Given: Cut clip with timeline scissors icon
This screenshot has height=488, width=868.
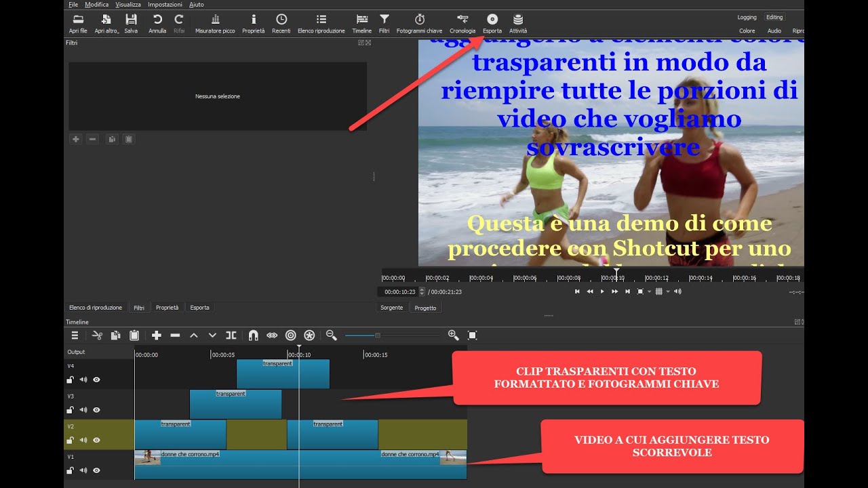Looking at the screenshot, I should [x=97, y=335].
